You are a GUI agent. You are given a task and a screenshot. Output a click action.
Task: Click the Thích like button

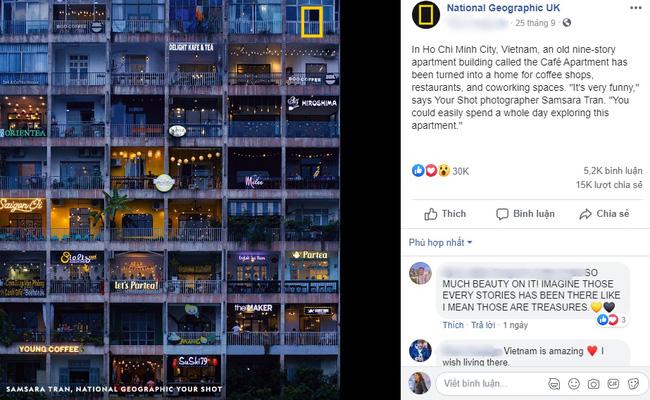(445, 214)
